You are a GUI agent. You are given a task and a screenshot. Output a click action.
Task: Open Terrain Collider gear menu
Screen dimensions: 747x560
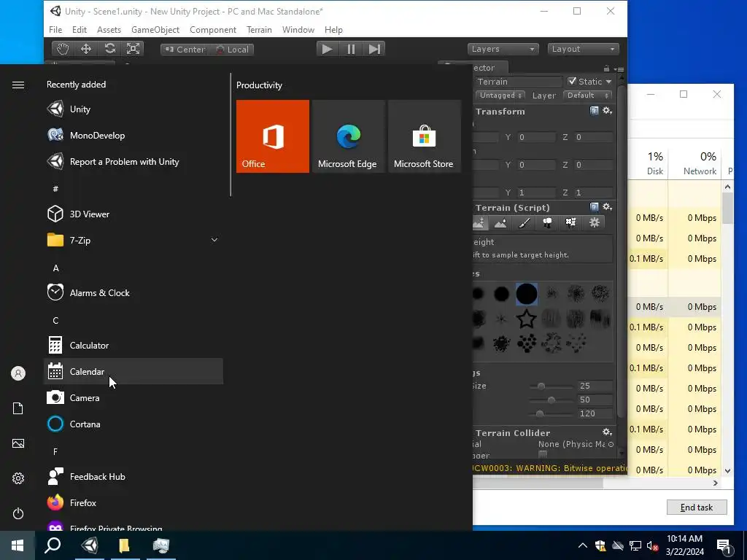point(607,432)
